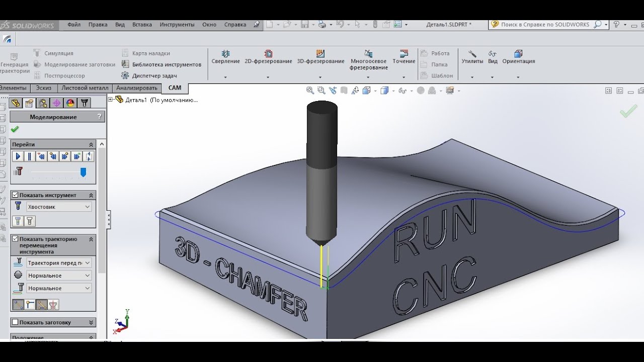This screenshot has height=362, width=644.
Task: Open the Инструменты menu
Action: point(177,25)
